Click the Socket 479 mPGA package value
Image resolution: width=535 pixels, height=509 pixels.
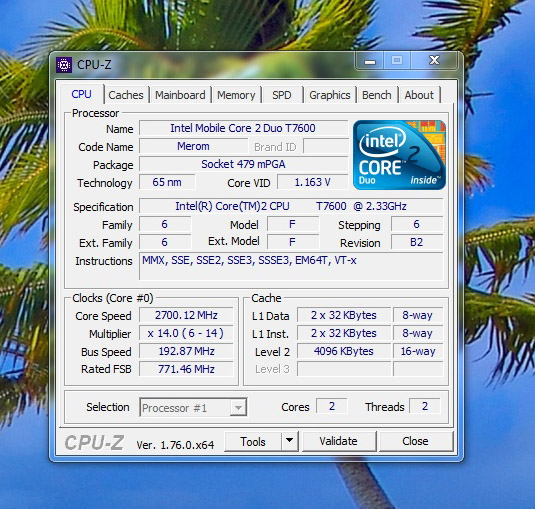243,164
